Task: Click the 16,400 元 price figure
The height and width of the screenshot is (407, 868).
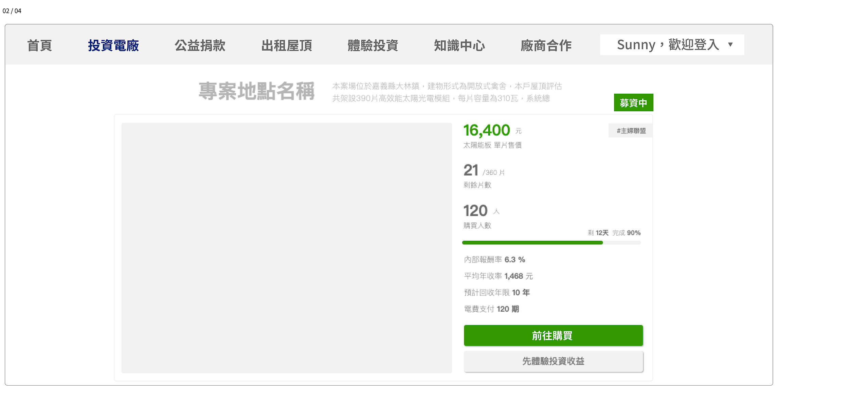Action: pos(492,130)
